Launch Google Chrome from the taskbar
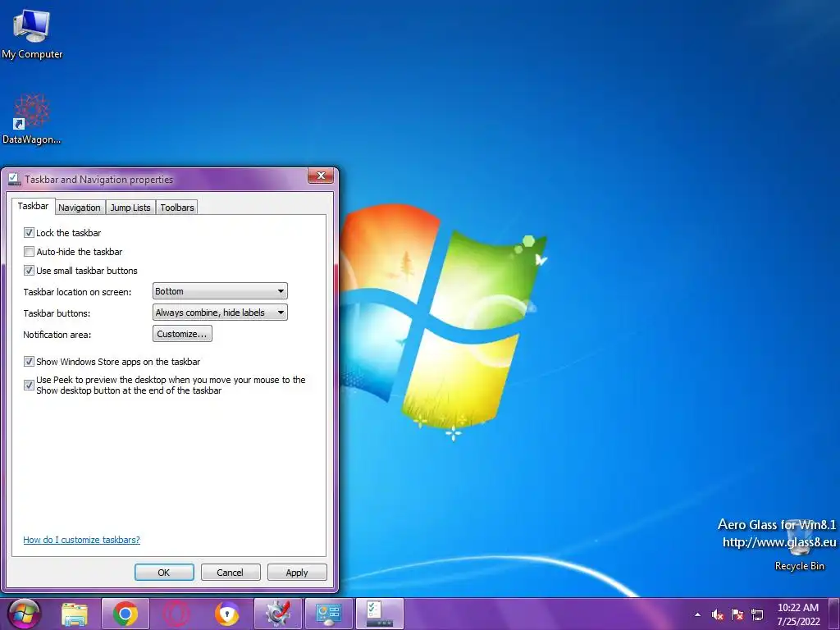This screenshot has width=840, height=630. coord(125,614)
